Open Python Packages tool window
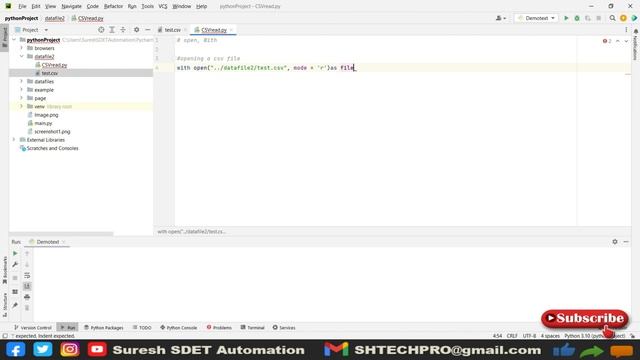 (x=103, y=327)
